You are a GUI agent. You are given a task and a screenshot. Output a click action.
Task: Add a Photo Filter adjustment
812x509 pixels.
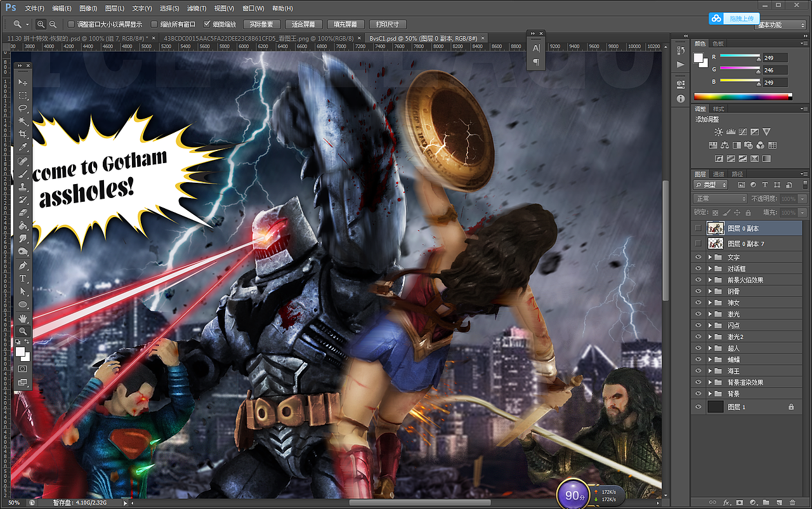pos(749,145)
